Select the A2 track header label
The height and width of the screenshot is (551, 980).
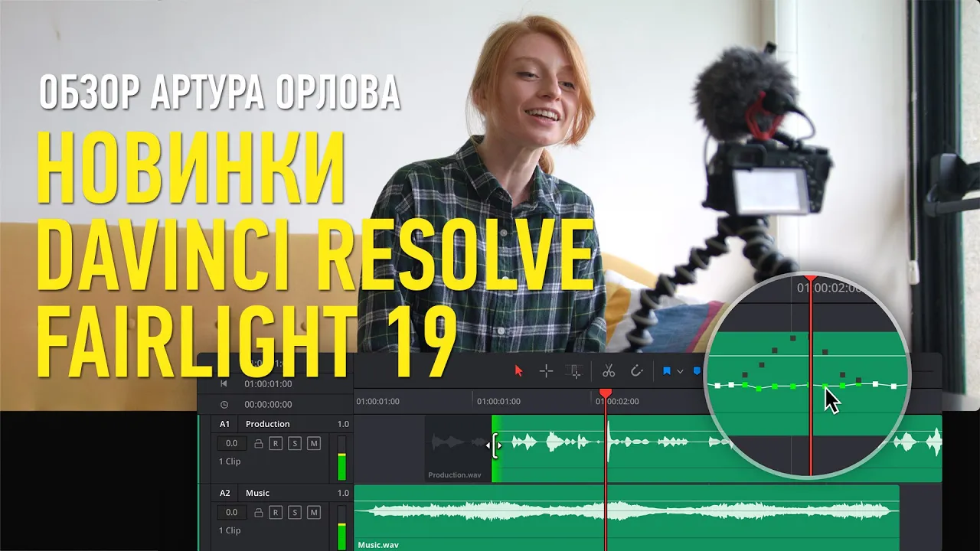pos(224,493)
